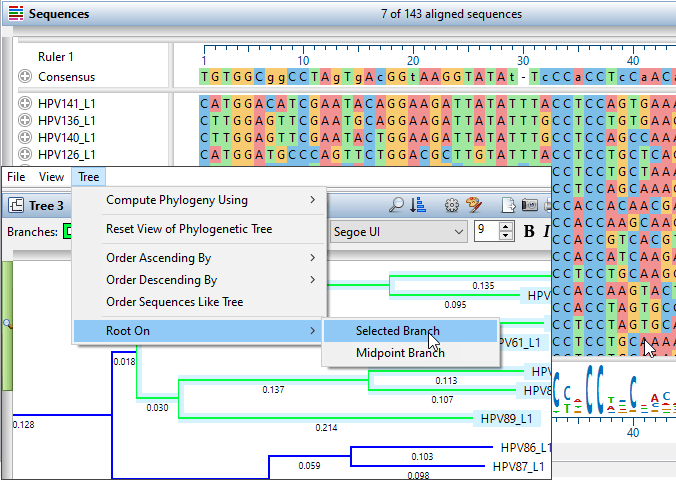Expand the Consensus row

pyautogui.click(x=25, y=76)
